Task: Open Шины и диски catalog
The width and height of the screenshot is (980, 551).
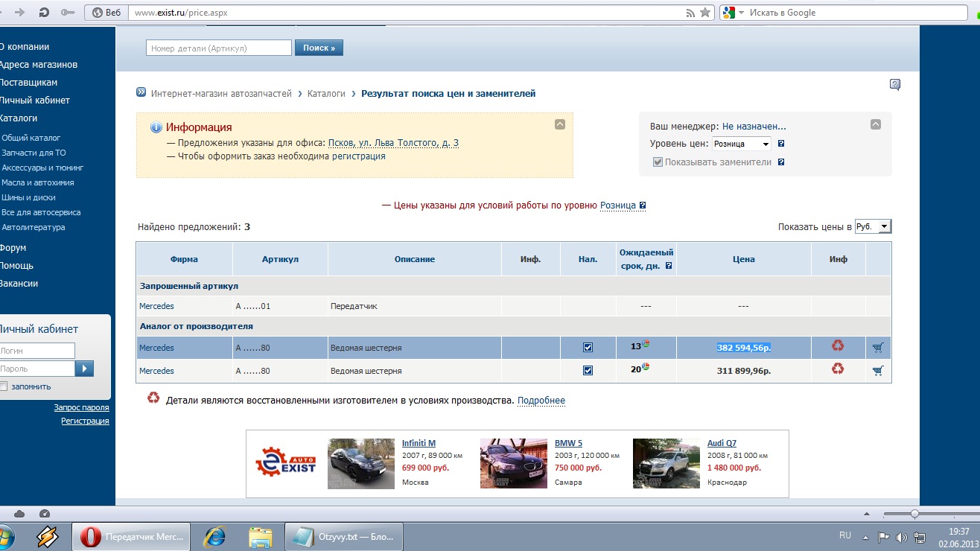Action: point(28,197)
